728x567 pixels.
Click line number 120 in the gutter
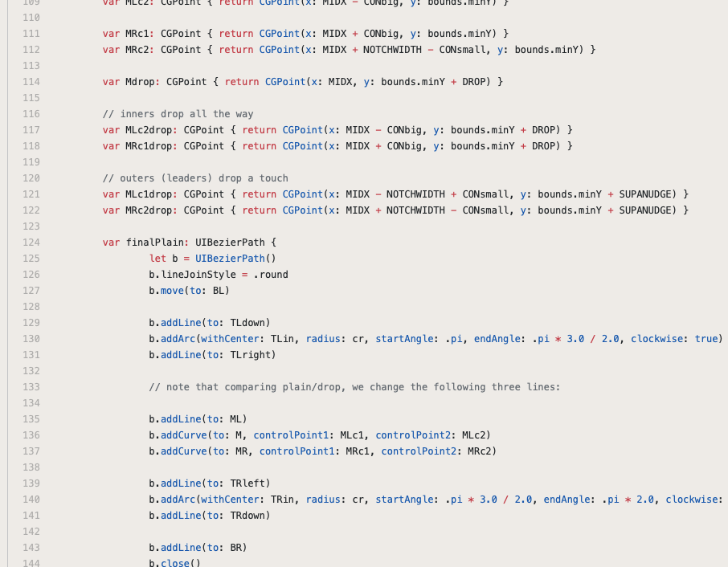pos(31,178)
